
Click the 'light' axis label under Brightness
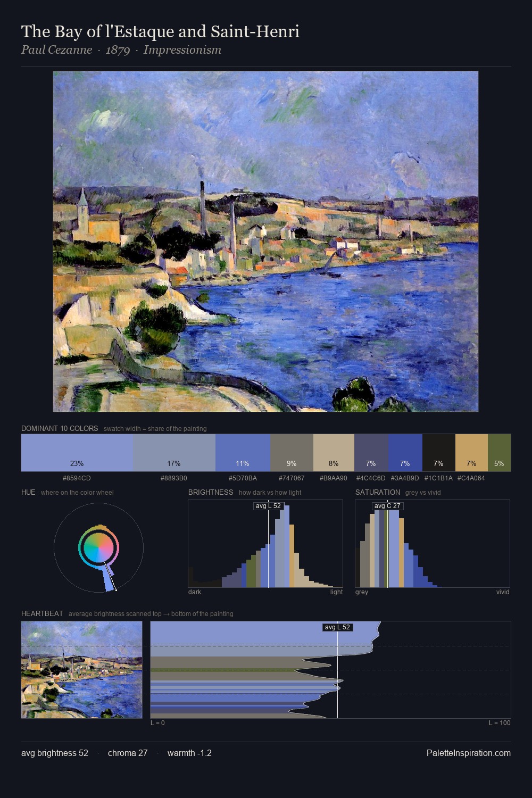337,592
